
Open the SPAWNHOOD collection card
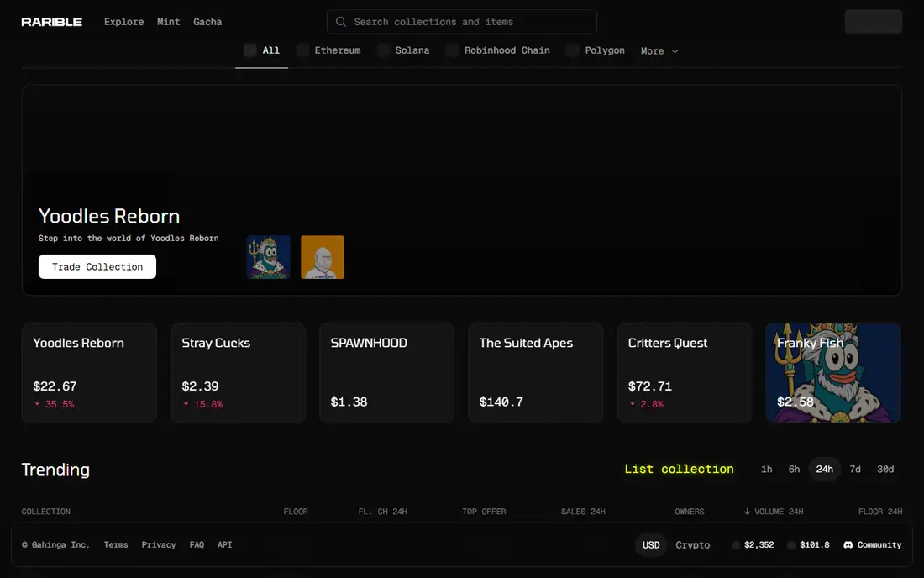point(387,372)
